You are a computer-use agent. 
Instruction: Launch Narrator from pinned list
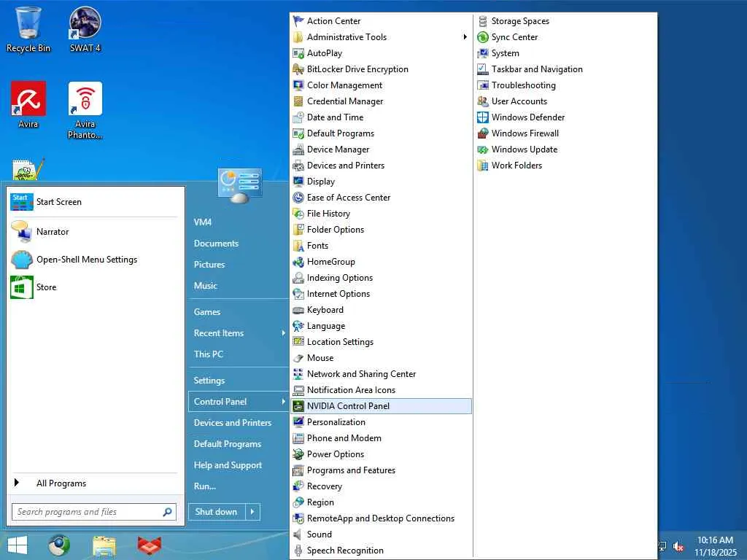pyautogui.click(x=96, y=232)
